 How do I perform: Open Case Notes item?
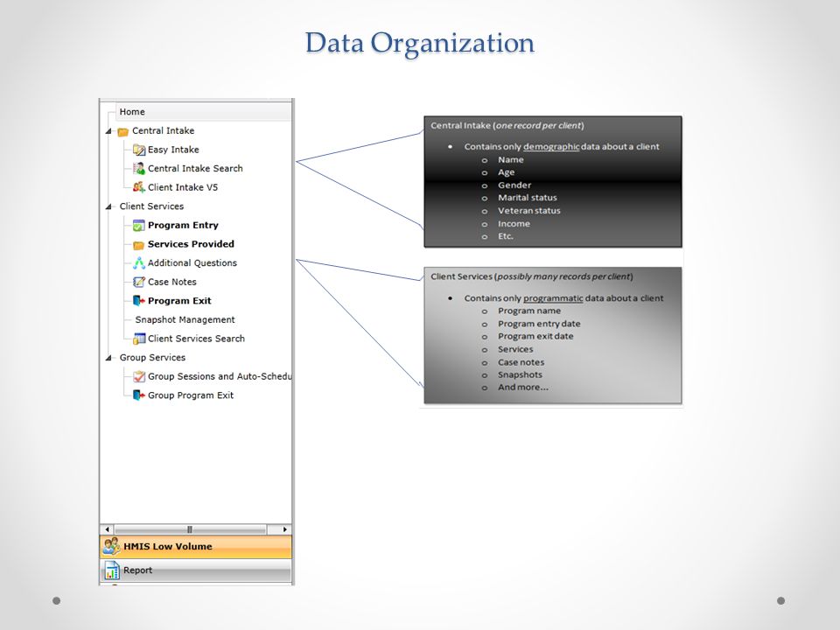coord(172,282)
